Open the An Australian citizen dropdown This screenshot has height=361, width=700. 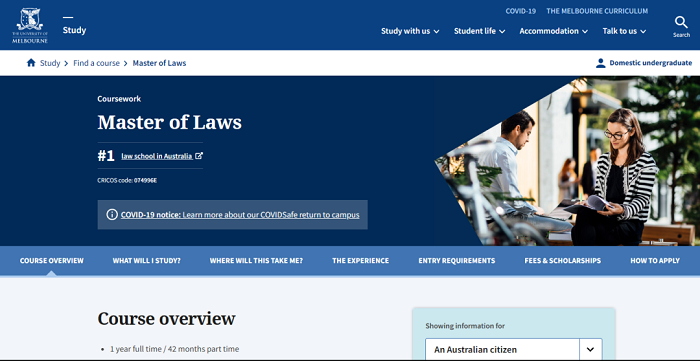pyautogui.click(x=513, y=349)
